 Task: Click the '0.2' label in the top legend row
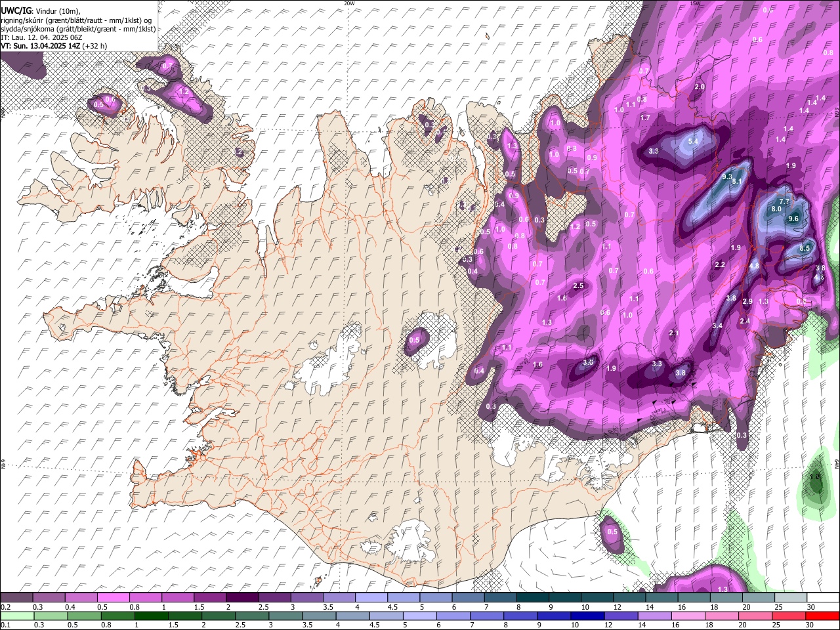pyautogui.click(x=5, y=607)
